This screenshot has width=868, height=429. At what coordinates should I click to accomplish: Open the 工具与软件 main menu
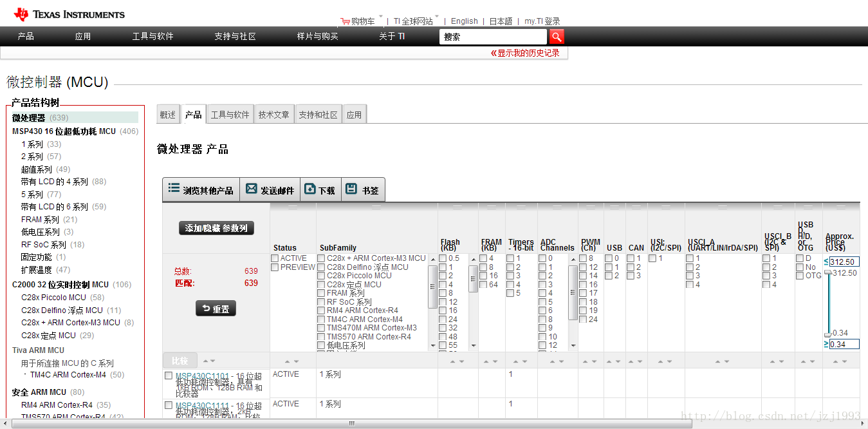tap(152, 36)
